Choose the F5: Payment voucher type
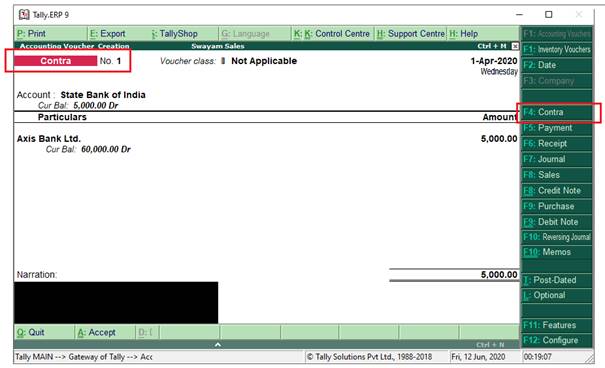 pos(556,128)
